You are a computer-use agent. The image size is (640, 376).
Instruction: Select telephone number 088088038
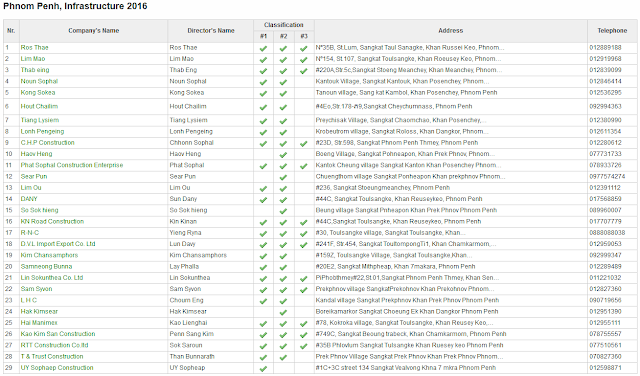tap(607, 233)
